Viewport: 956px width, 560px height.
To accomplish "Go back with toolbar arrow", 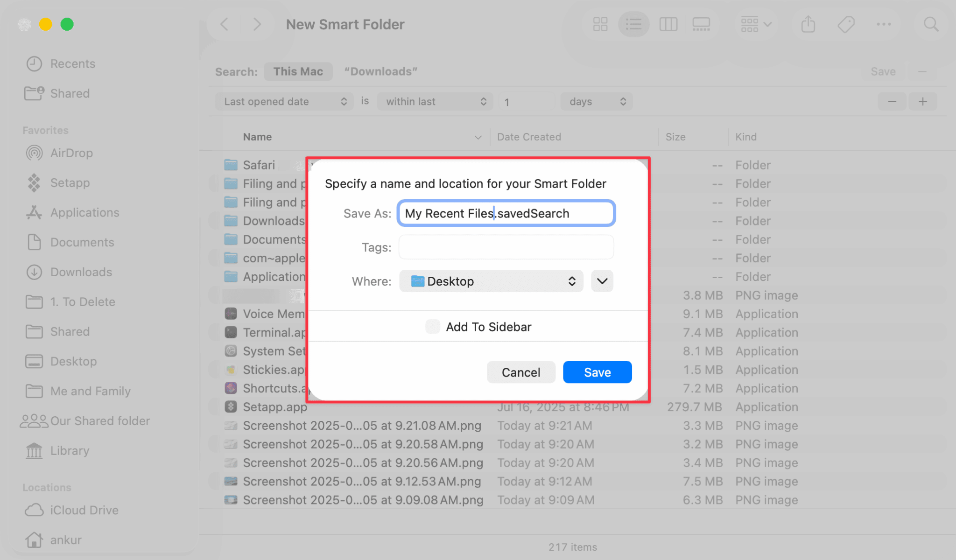I will click(x=225, y=24).
